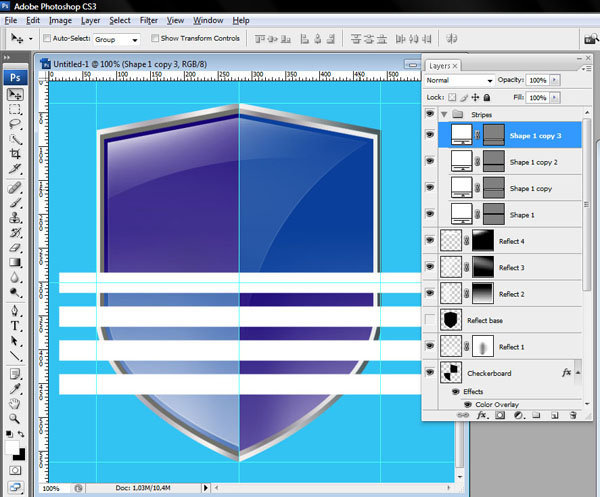
Task: Select the Pen tool
Action: [x=15, y=311]
